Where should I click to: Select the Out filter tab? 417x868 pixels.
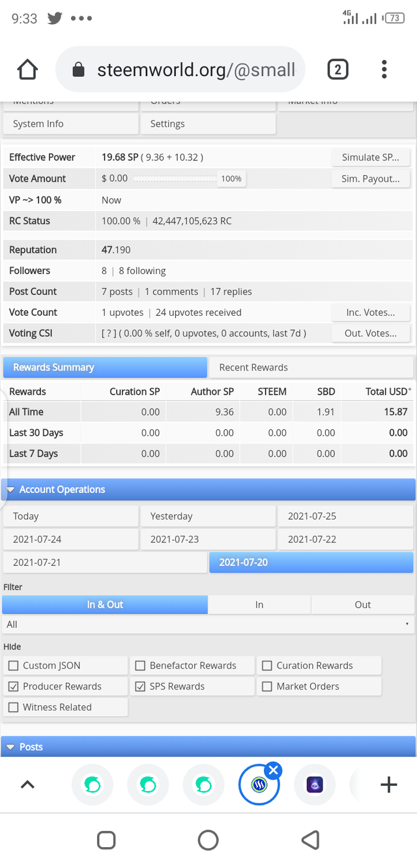pyautogui.click(x=363, y=605)
